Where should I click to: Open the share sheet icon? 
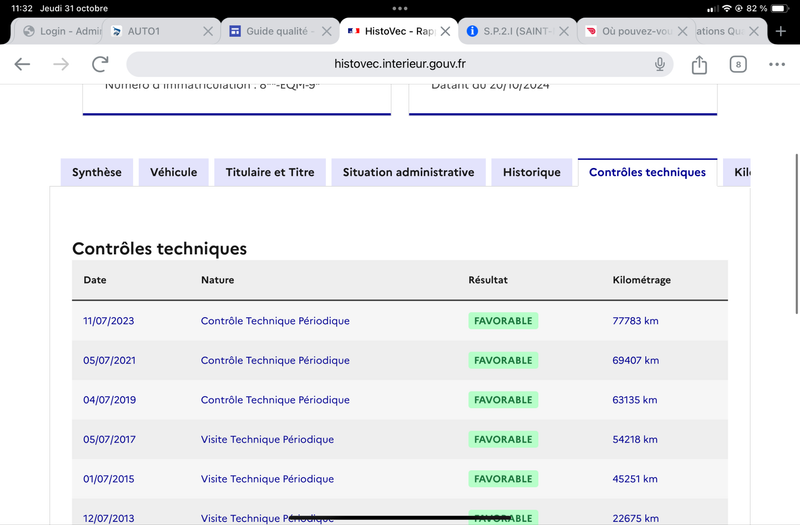[x=699, y=64]
